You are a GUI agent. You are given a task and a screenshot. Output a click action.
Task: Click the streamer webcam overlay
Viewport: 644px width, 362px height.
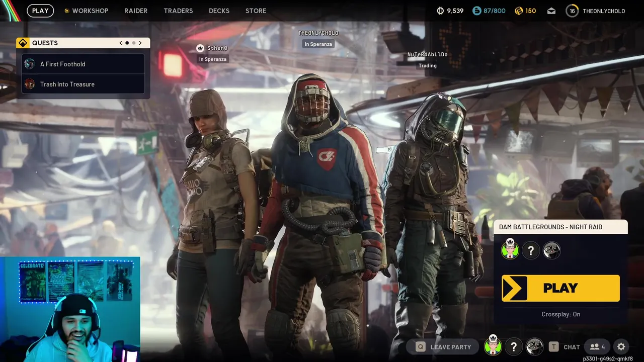(70, 309)
